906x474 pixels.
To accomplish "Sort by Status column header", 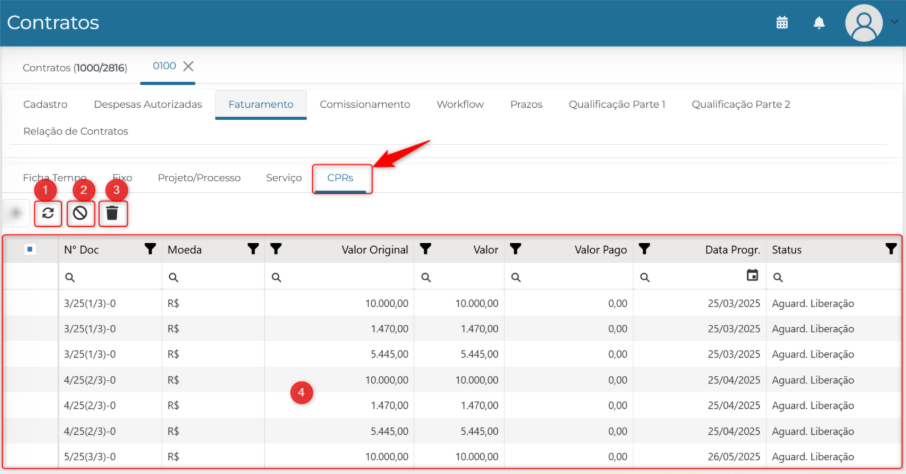I will [786, 250].
